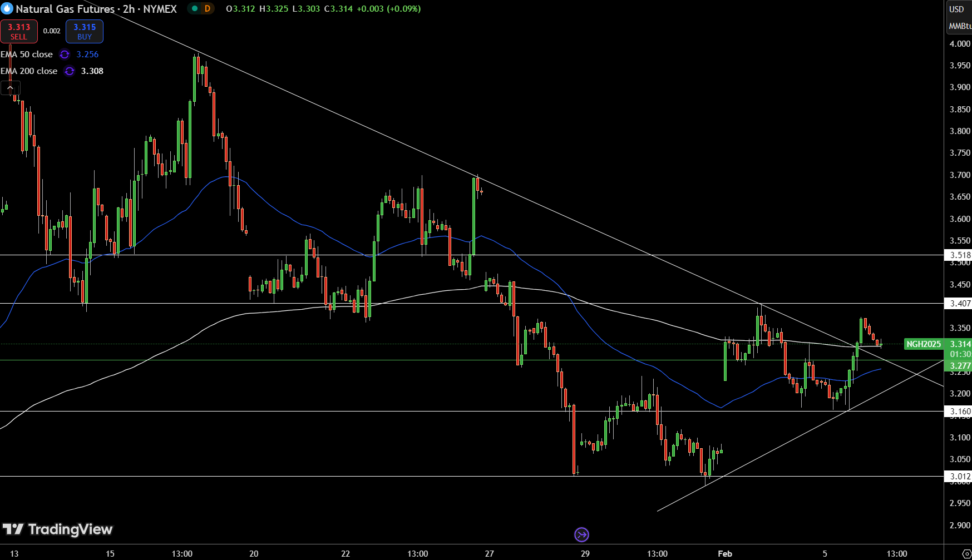This screenshot has width=972, height=560.
Task: Click the 27 date label on time axis
Action: click(490, 554)
